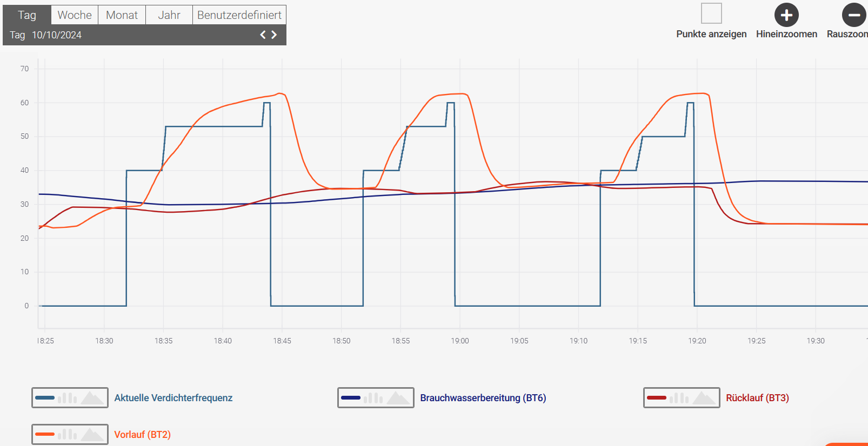Open the Benutzerdefiniert tab
The height and width of the screenshot is (446, 868).
click(239, 15)
